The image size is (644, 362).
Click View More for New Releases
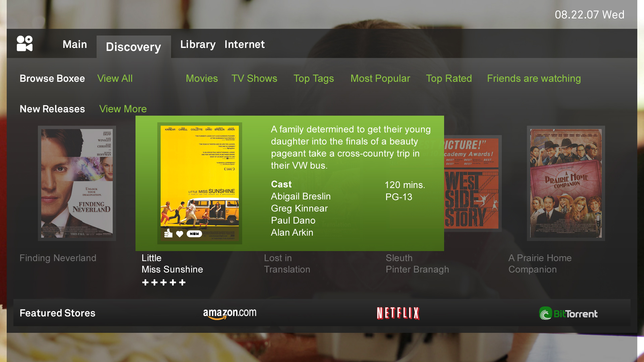(x=123, y=109)
